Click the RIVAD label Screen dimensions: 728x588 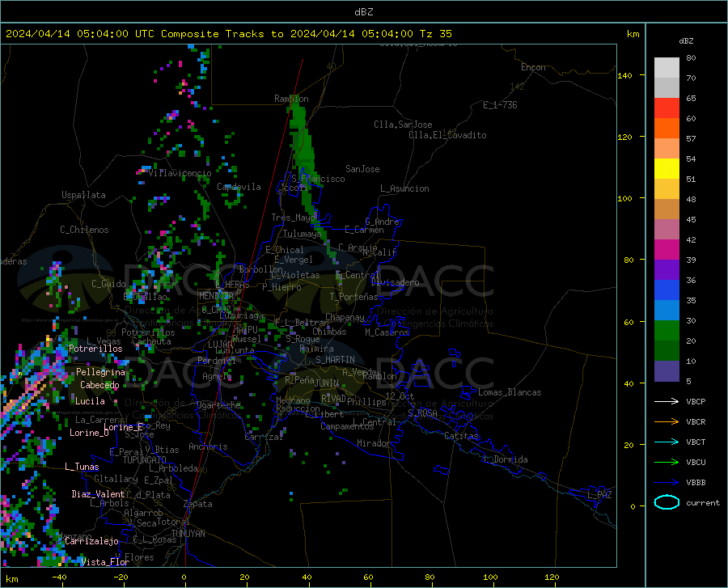click(x=333, y=399)
